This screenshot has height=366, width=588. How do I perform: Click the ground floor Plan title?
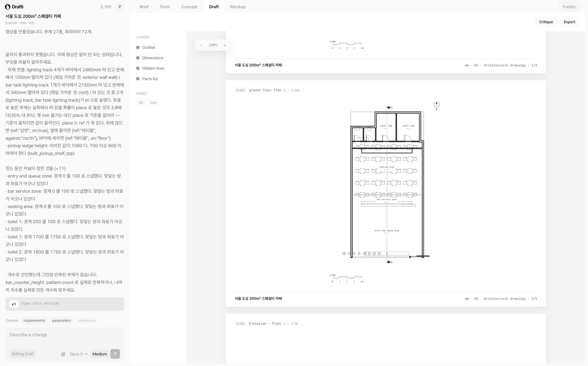pos(265,90)
